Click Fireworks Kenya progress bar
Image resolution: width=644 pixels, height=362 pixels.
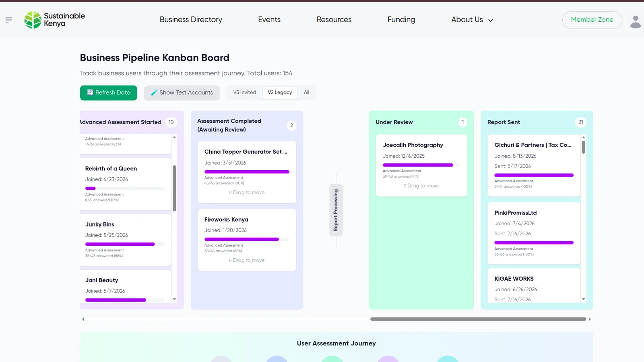tap(247, 239)
